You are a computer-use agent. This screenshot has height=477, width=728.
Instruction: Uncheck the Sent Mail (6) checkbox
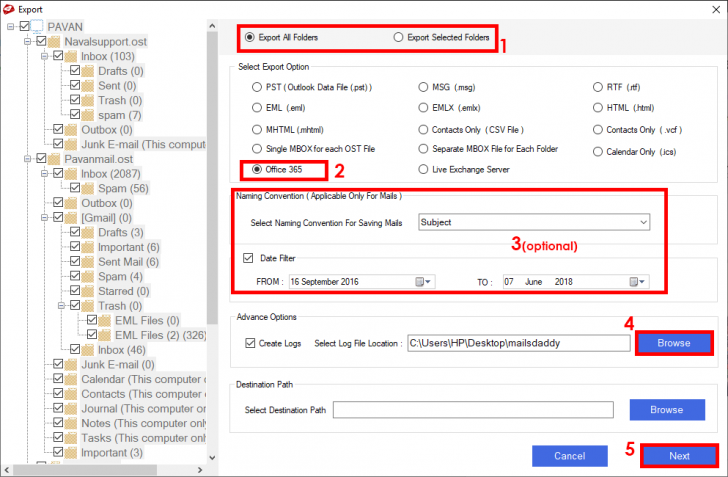click(x=75, y=261)
